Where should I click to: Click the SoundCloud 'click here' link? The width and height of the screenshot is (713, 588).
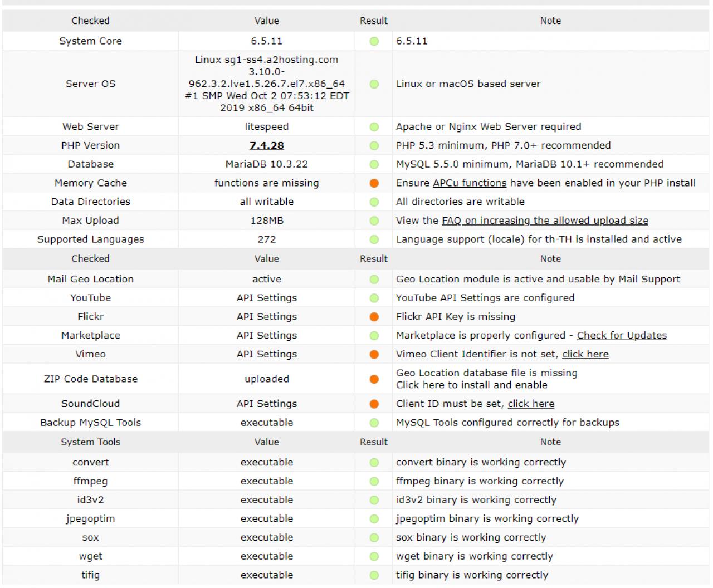click(x=531, y=404)
